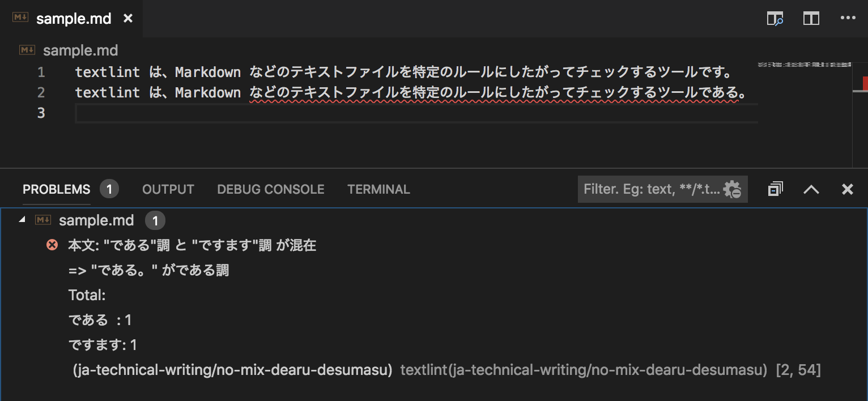Click the Markdown icon on the sample.md tab
Viewport: 868px width, 401px height.
coord(19,17)
